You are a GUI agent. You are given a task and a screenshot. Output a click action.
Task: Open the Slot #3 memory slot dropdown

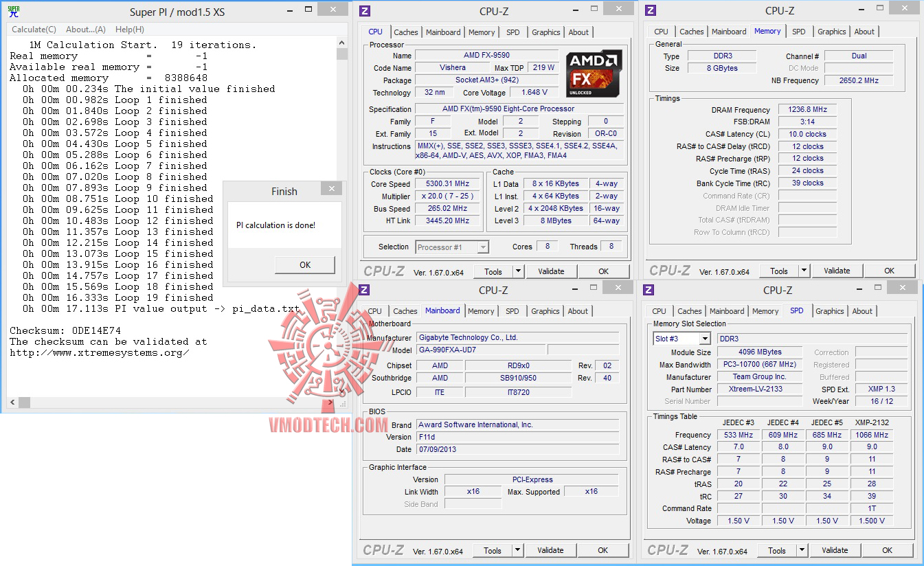point(705,339)
